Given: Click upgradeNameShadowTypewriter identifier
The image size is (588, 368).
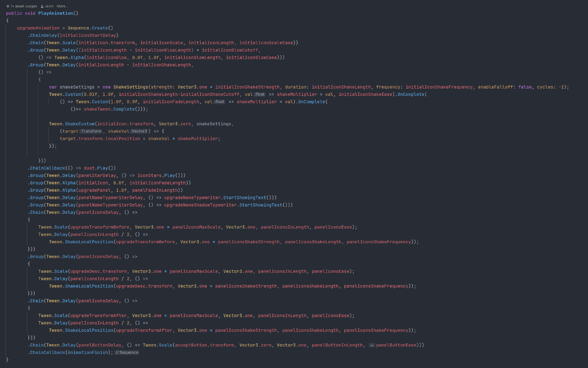Looking at the screenshot, I should [x=200, y=205].
